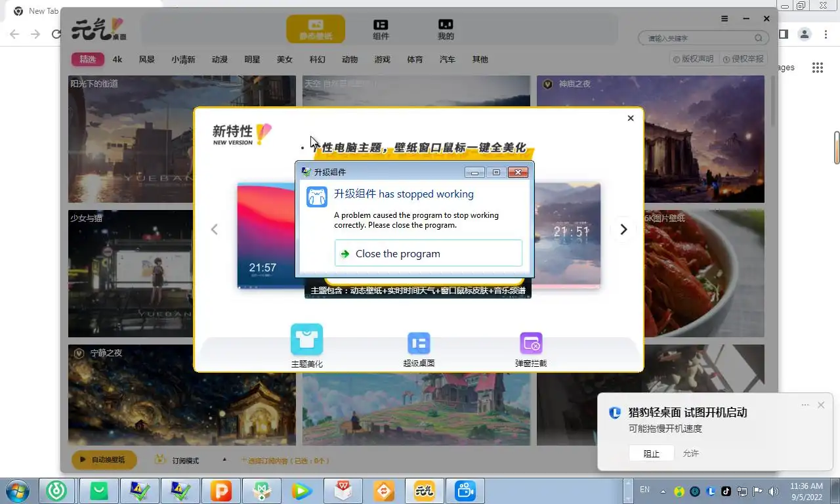The width and height of the screenshot is (840, 504).
Task: Show hidden tray icons arrow
Action: coord(663,491)
